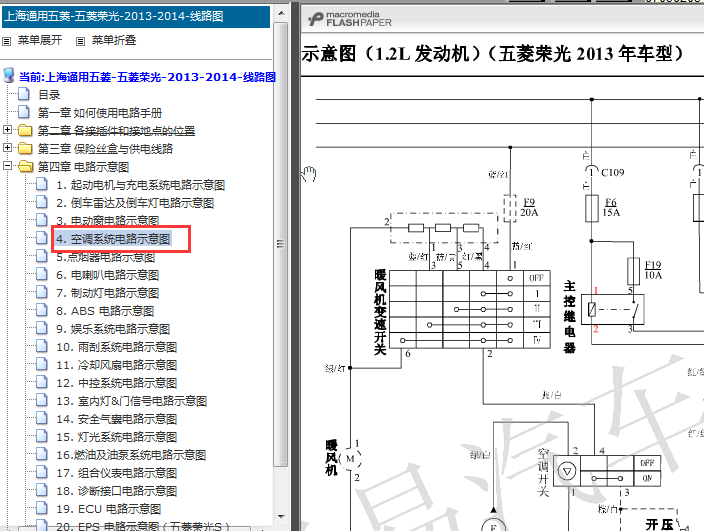The width and height of the screenshot is (704, 531).
Task: Click the tree panel scroll-down arrow
Action: point(281,517)
